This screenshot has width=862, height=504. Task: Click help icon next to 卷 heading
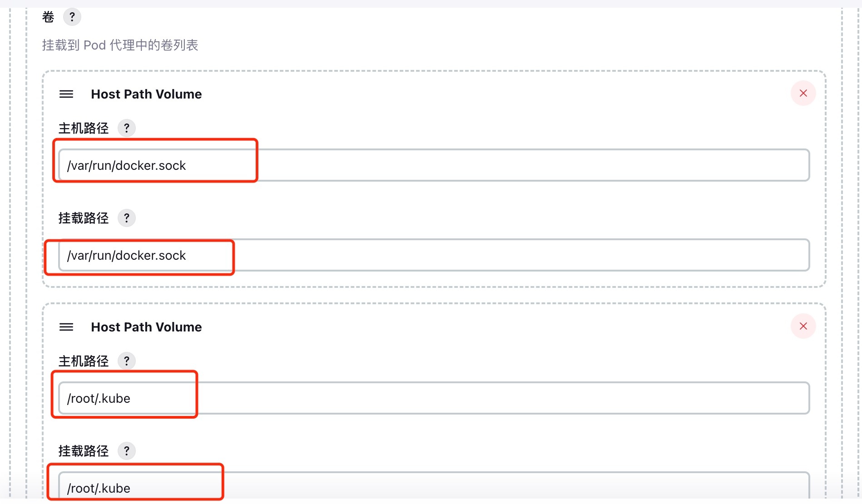[72, 17]
